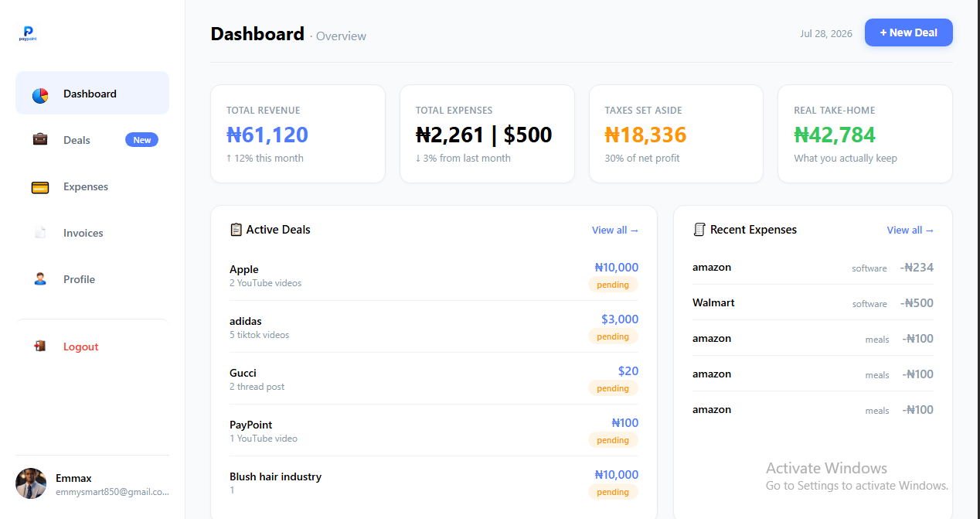This screenshot has height=519, width=980.
Task: Click the Dashboard pie chart icon
Action: [40, 94]
